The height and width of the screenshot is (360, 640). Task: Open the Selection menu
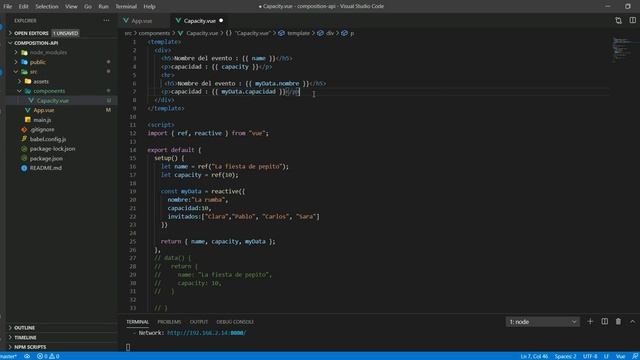(x=47, y=7)
